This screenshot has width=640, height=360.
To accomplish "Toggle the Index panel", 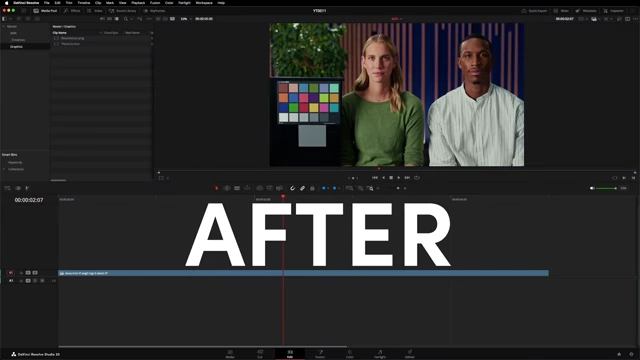I will coord(95,11).
